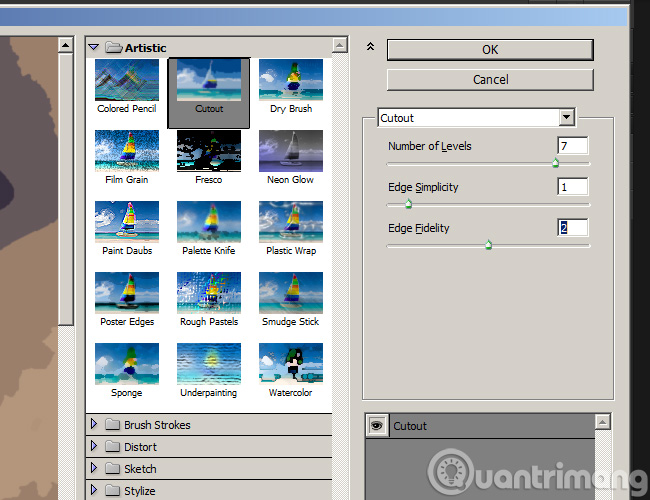Viewport: 650px width, 500px height.
Task: Click the Sketch folder icon
Action: click(x=112, y=468)
